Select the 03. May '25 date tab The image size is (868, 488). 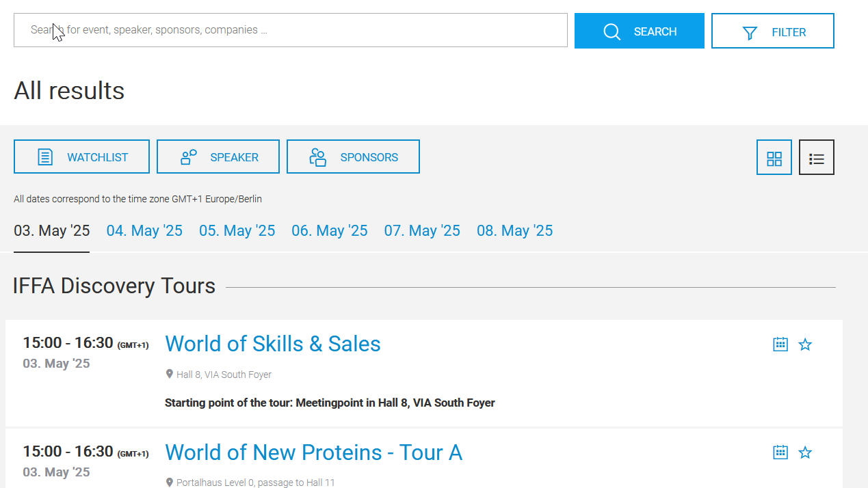pos(52,231)
